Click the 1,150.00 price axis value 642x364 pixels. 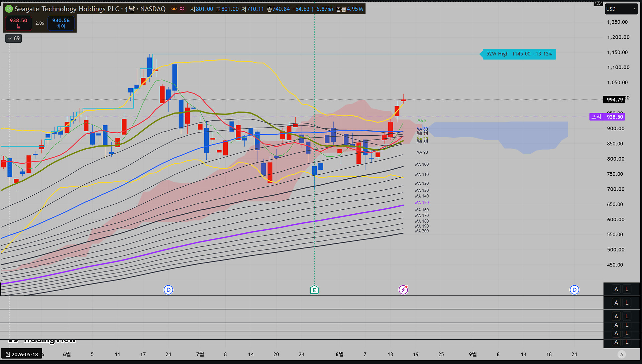point(617,53)
